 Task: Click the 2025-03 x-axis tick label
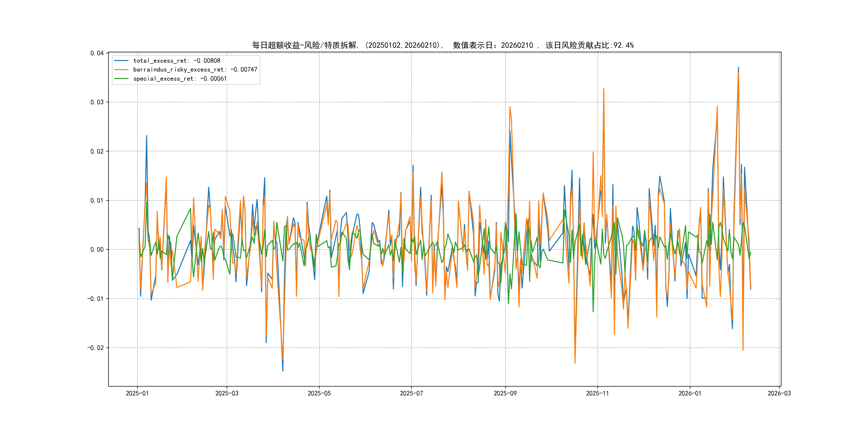click(x=227, y=393)
